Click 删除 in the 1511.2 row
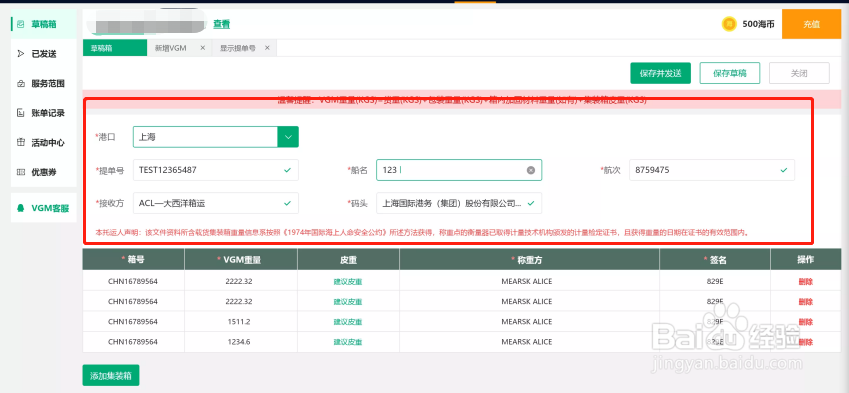The image size is (849, 393). tap(806, 322)
